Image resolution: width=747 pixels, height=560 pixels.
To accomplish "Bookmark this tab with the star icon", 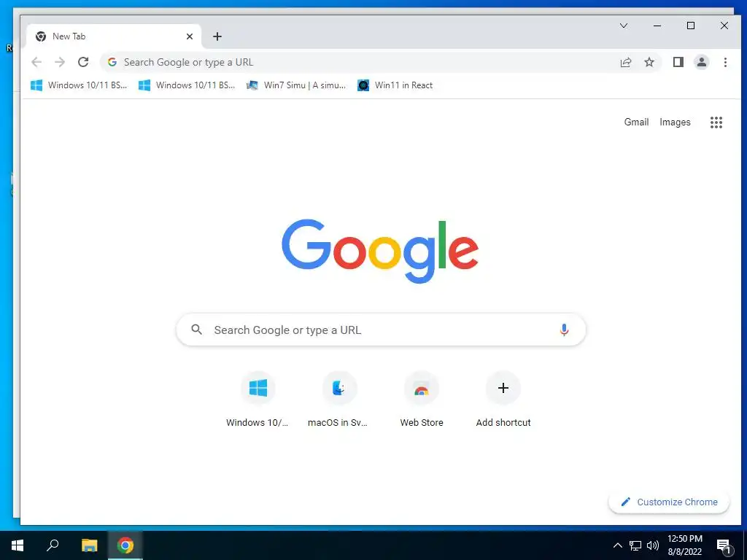I will pos(649,62).
